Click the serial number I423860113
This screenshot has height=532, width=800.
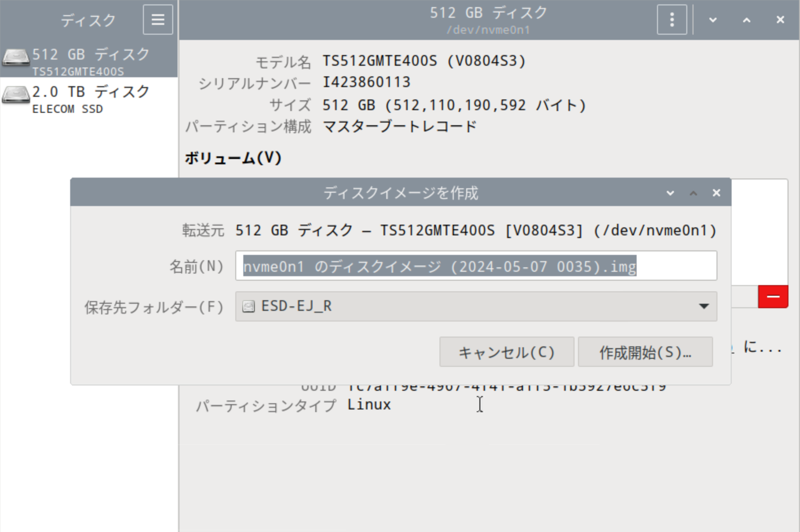(366, 82)
